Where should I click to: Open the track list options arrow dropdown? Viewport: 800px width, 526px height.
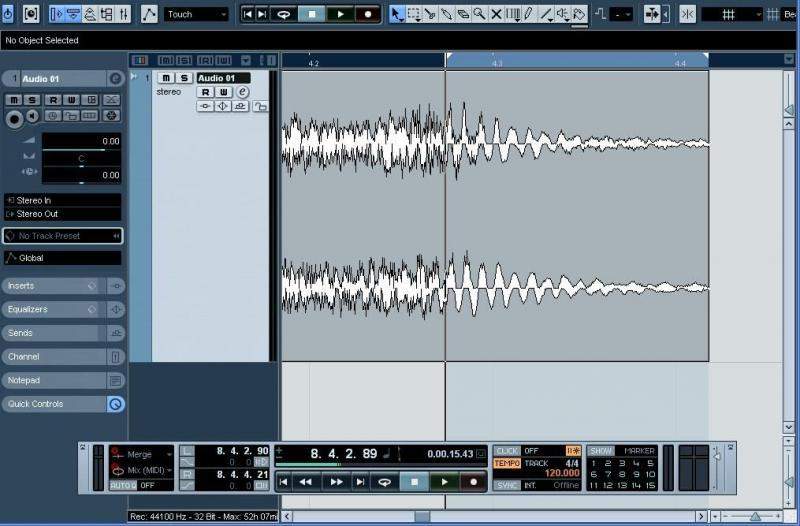click(246, 61)
